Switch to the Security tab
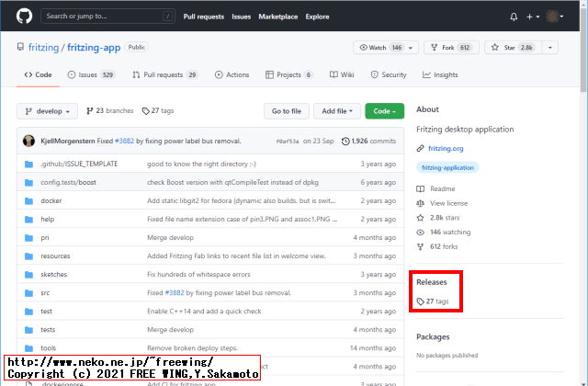 [x=389, y=74]
